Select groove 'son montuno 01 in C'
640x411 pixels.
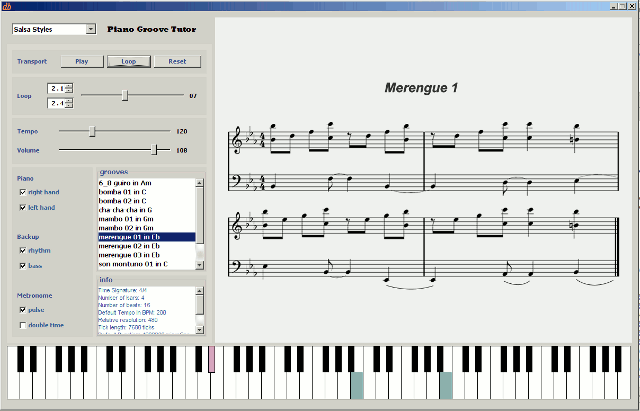[x=147, y=264]
